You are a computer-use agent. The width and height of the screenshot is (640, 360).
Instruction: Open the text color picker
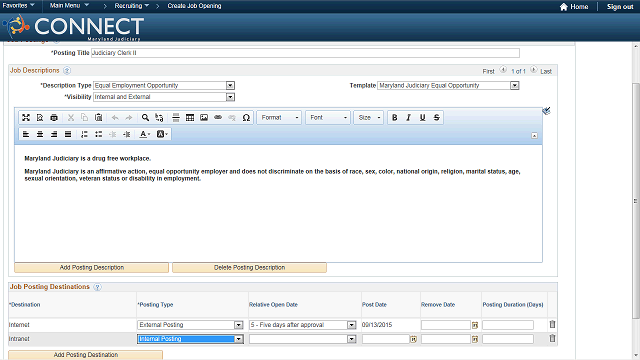click(144, 134)
